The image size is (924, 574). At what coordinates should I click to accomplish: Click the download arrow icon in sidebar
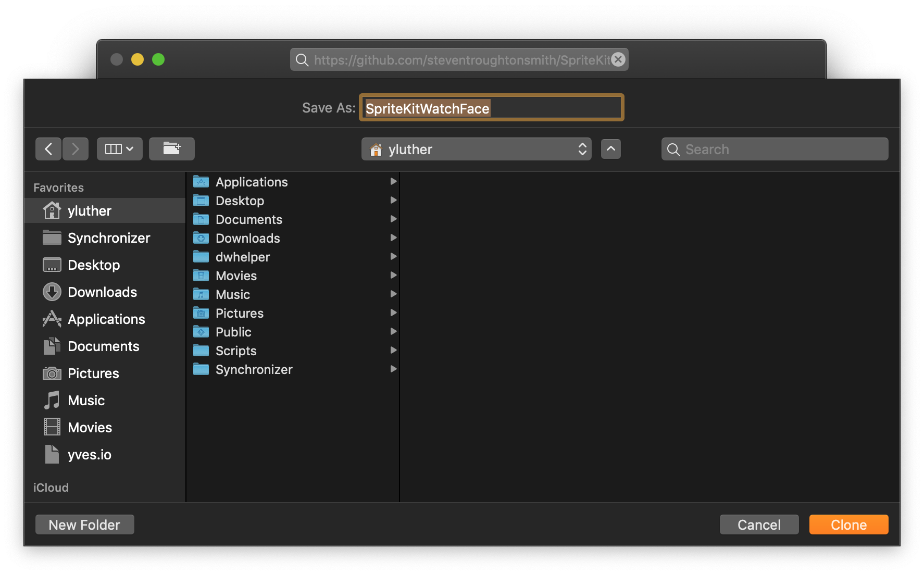pyautogui.click(x=52, y=292)
